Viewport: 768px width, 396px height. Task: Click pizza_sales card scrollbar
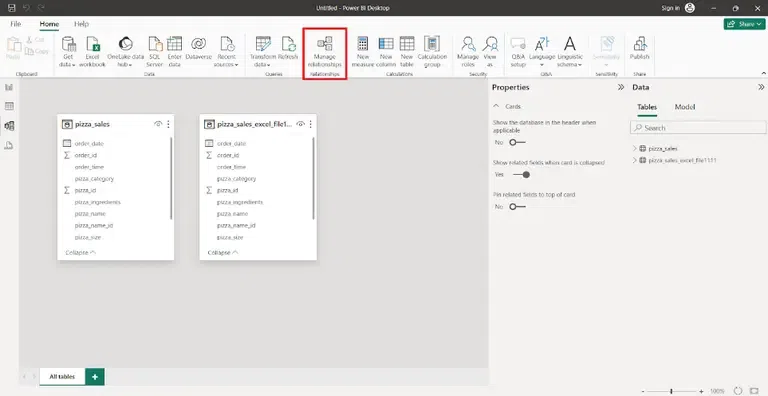[x=171, y=178]
